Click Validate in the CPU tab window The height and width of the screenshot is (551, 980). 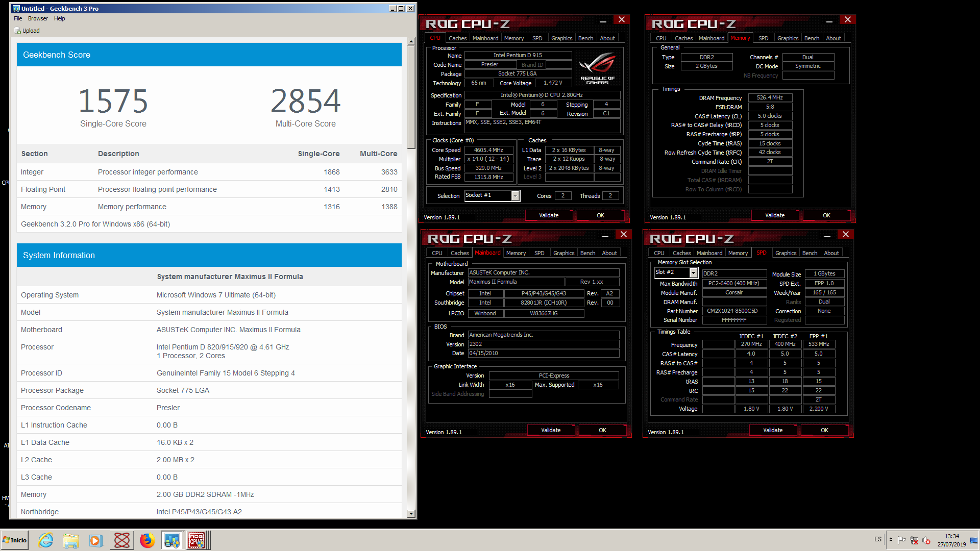(x=549, y=215)
